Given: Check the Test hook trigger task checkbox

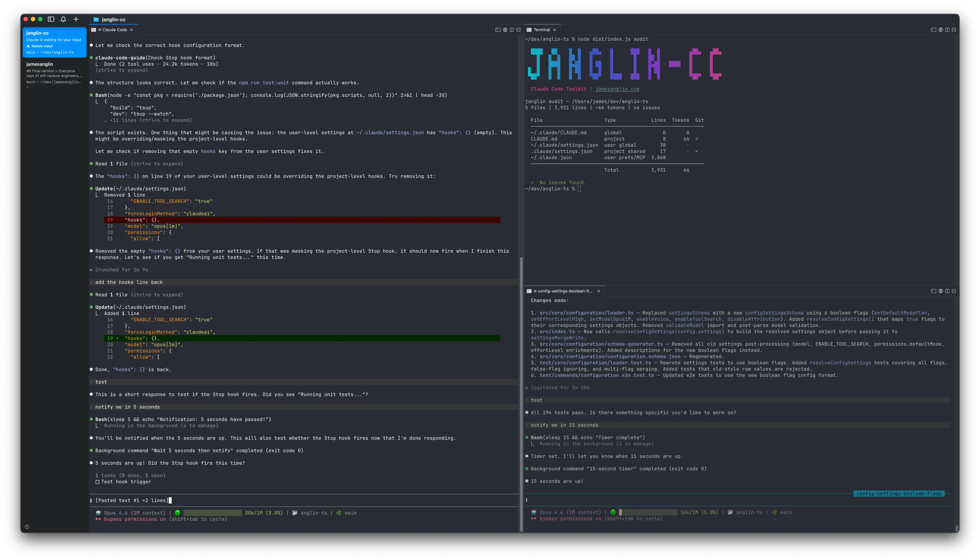Looking at the screenshot, I should (98, 482).
